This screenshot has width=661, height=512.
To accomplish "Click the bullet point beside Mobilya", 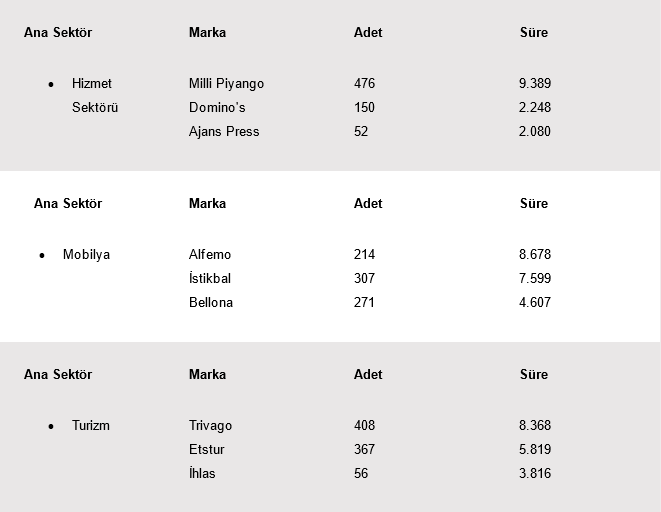I will (x=42, y=256).
